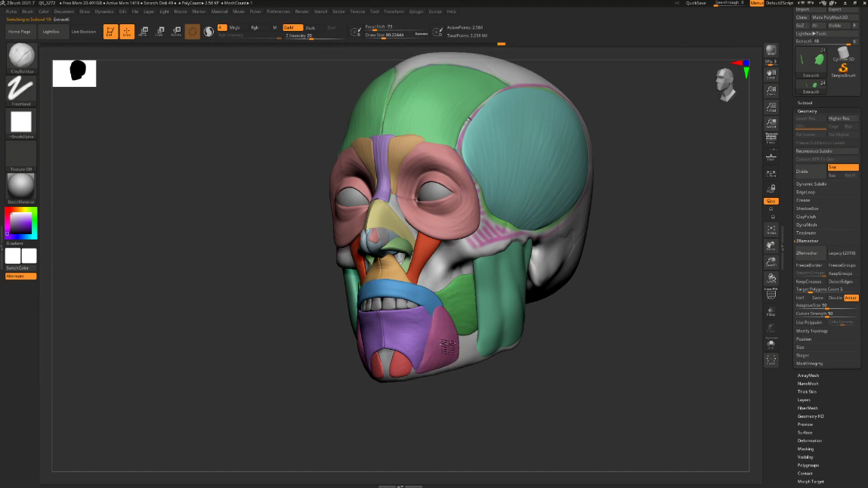The image size is (868, 488).
Task: Expand the Polygroups section
Action: pos(808,465)
